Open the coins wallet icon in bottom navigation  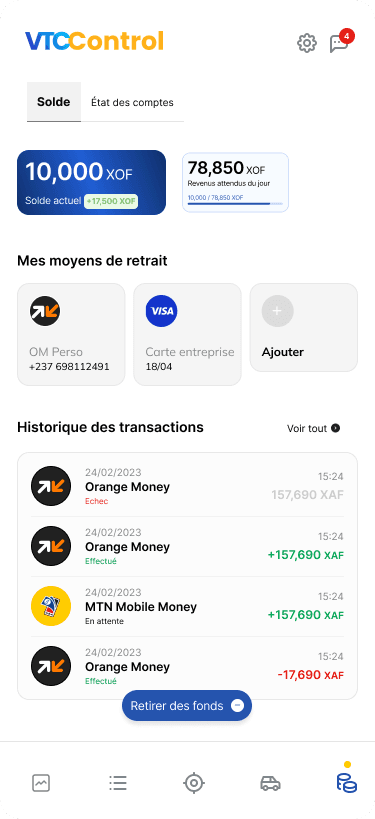coord(347,783)
